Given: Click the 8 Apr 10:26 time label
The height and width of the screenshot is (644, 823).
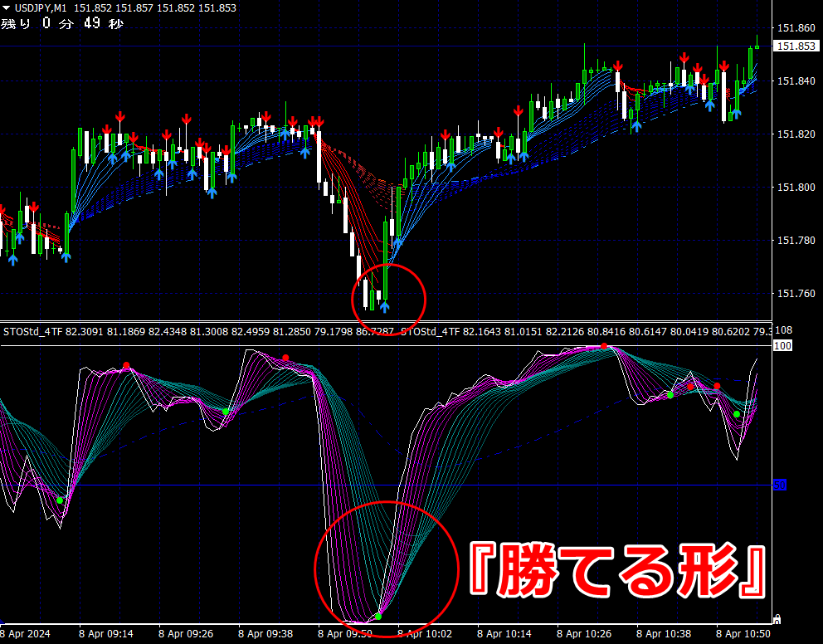Looking at the screenshot, I should tap(584, 633).
